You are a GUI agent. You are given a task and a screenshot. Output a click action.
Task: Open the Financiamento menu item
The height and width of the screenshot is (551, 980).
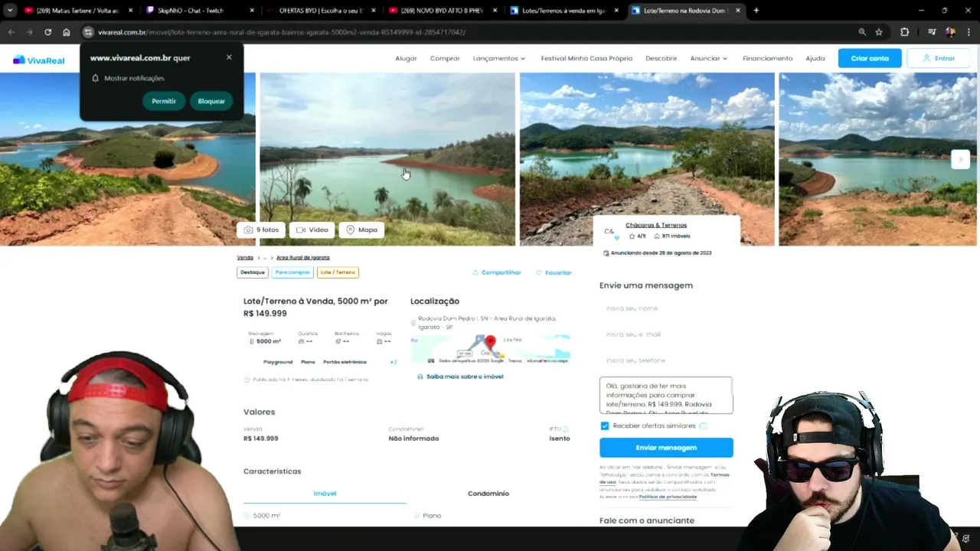767,58
